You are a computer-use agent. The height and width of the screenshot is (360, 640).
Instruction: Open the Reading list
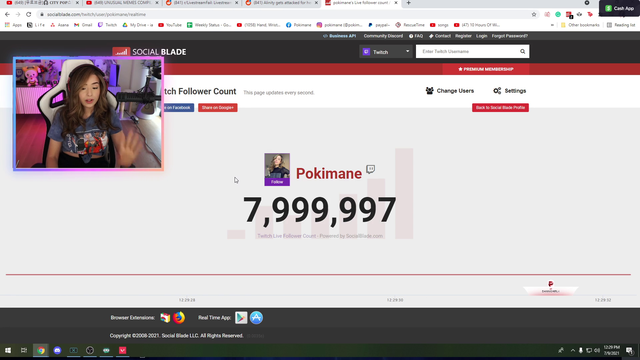(x=621, y=25)
